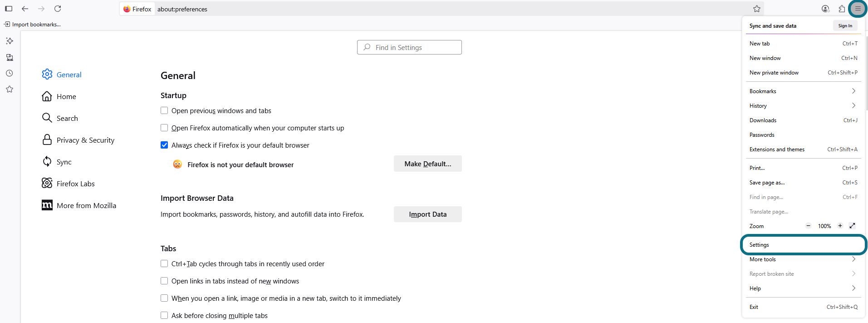Expand the Help submenu
The height and width of the screenshot is (323, 868).
pyautogui.click(x=803, y=288)
